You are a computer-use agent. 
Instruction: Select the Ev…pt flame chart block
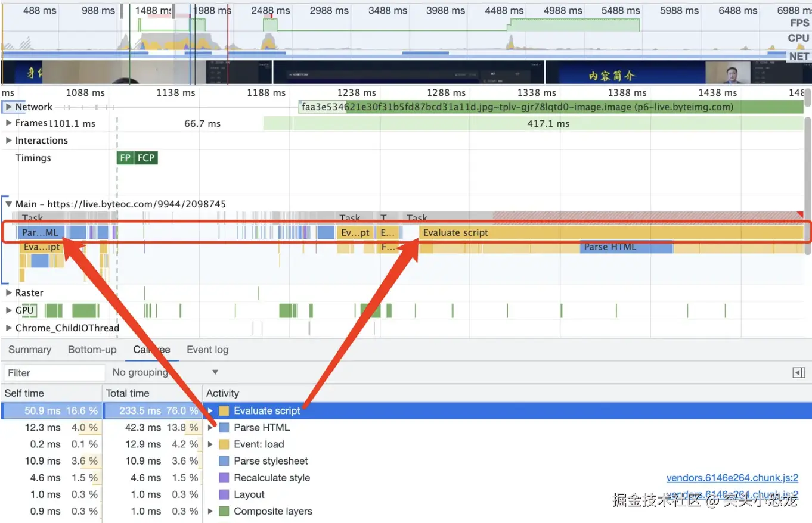tap(356, 232)
